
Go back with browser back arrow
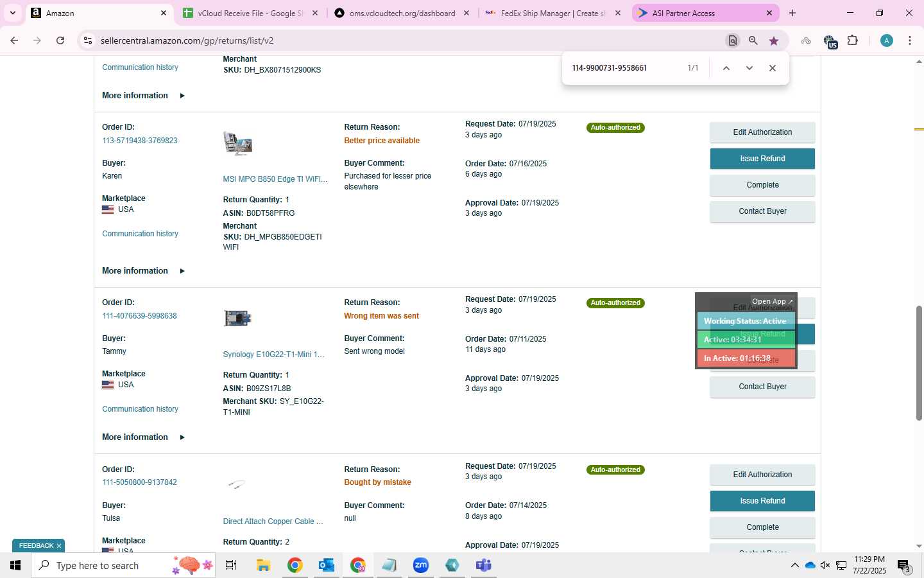(14, 40)
